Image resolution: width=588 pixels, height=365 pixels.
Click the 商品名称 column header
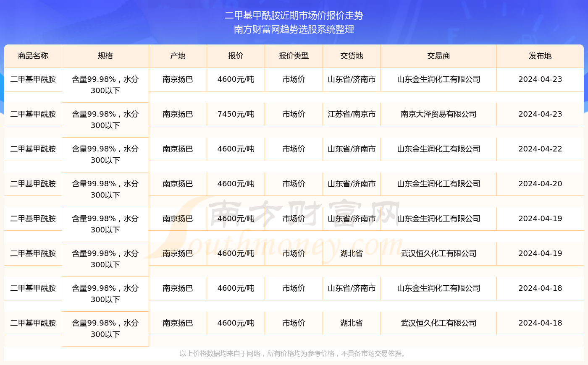[x=33, y=56]
